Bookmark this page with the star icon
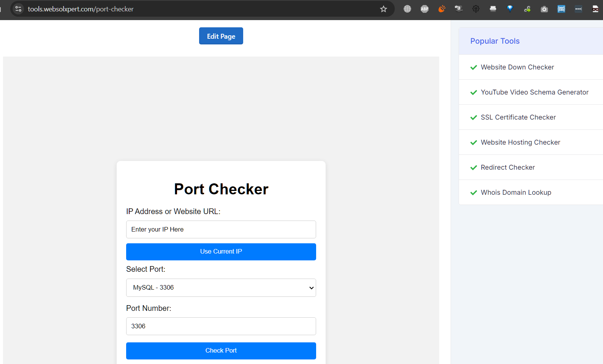 click(x=383, y=9)
